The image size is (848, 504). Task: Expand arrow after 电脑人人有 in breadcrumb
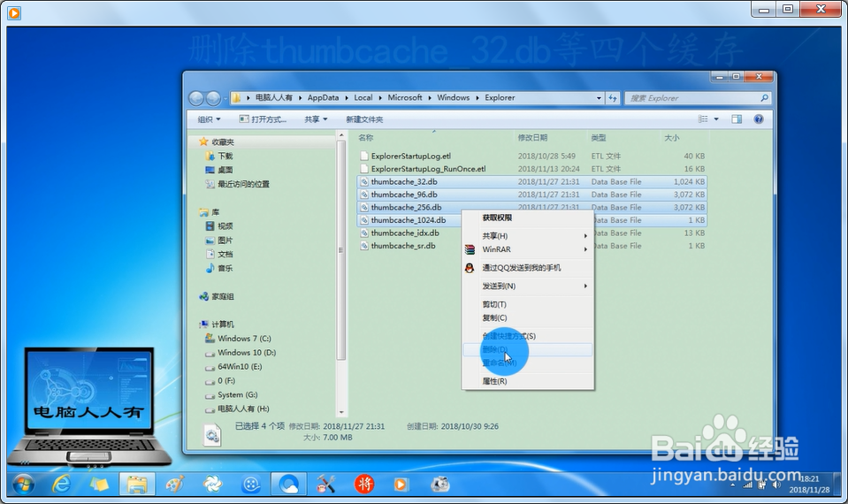300,98
